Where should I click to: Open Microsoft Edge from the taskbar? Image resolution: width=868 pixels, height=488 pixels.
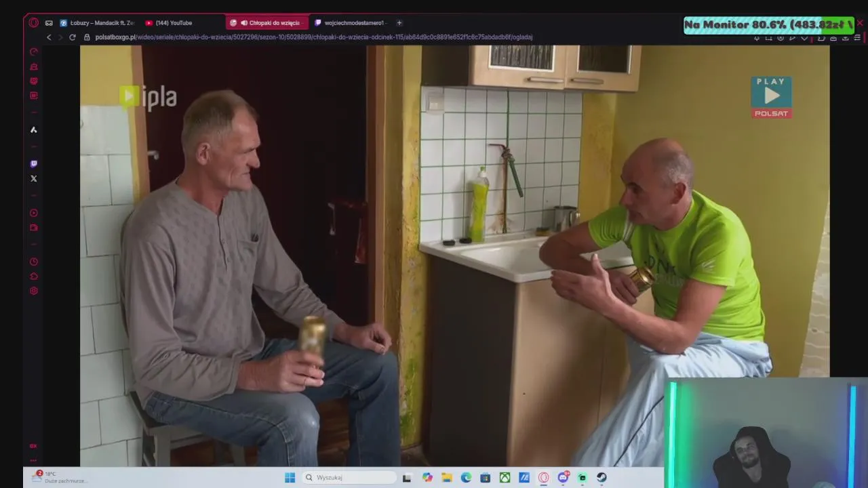click(x=466, y=478)
